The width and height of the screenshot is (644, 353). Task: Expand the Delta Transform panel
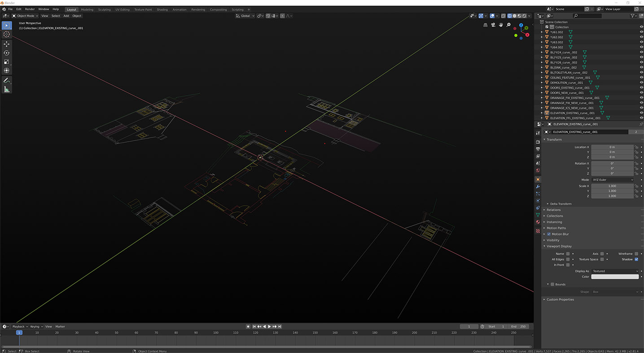pos(561,204)
